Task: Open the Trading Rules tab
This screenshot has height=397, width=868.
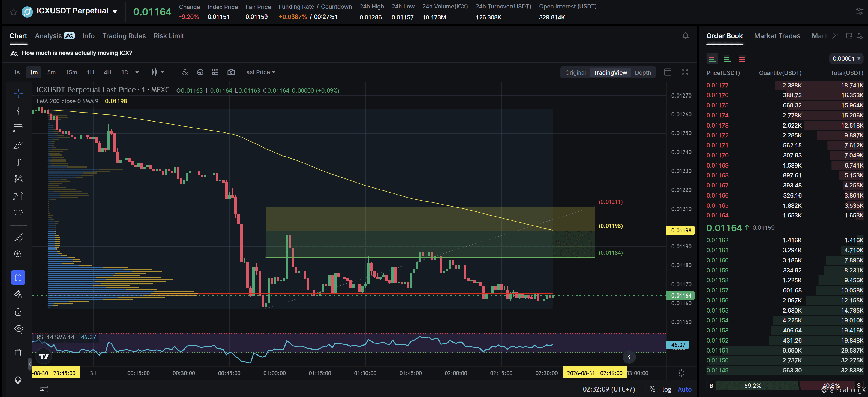Action: click(x=124, y=36)
